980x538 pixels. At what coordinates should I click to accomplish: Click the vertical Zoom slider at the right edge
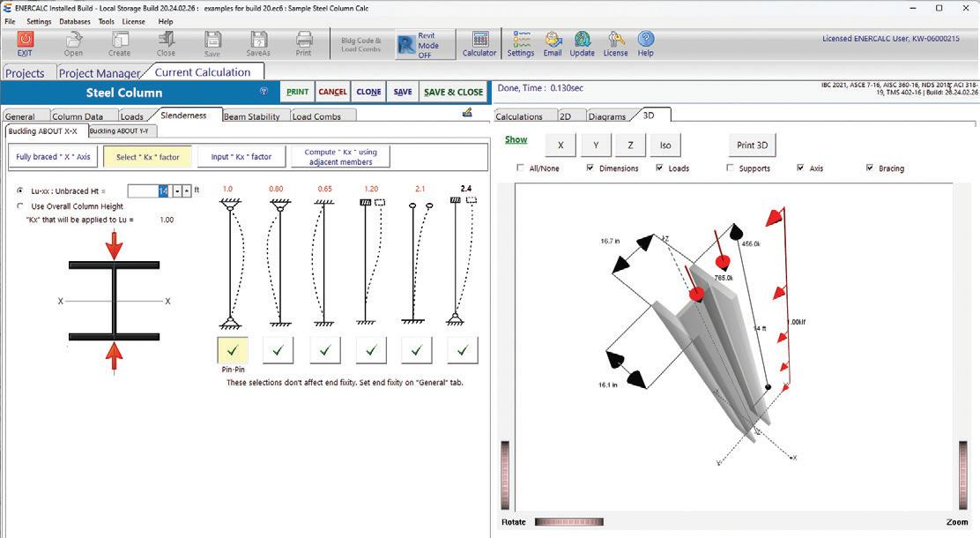[x=963, y=475]
